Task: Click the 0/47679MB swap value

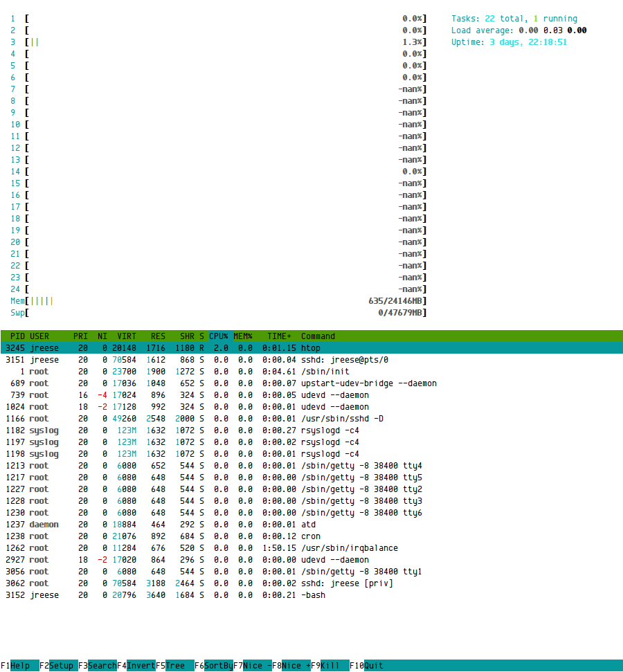Action: click(x=400, y=313)
